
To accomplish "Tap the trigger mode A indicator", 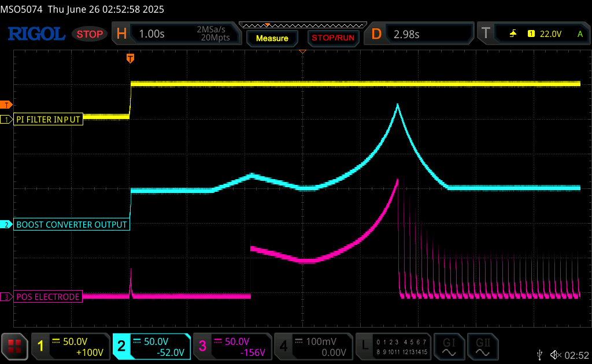I will [x=580, y=34].
